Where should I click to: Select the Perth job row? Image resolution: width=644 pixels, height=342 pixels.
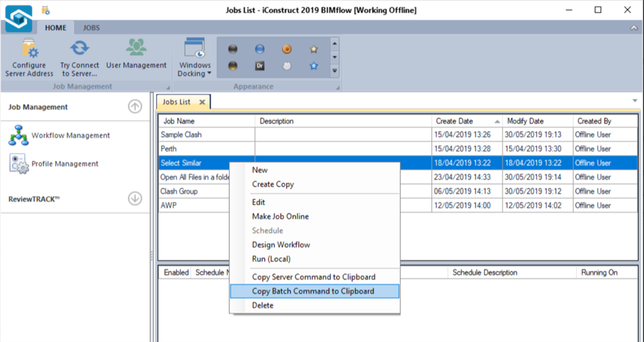click(x=399, y=149)
